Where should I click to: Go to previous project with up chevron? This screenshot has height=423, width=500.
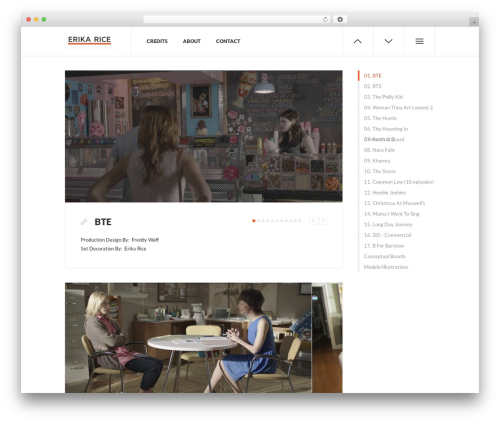358,41
